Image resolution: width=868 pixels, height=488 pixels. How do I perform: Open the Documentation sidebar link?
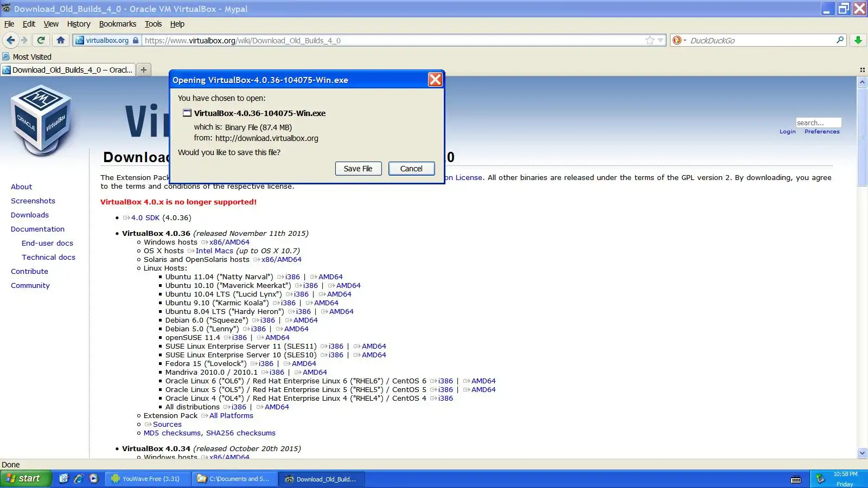37,229
